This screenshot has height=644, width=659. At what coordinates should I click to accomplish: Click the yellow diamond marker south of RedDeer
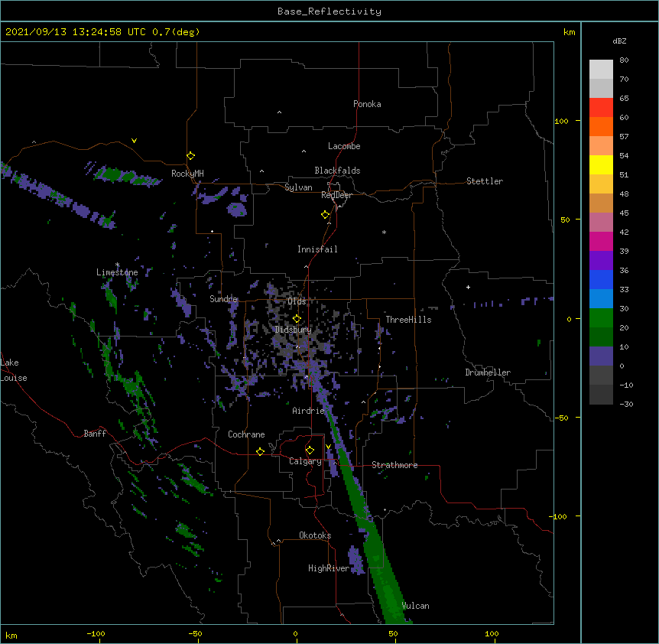click(x=326, y=215)
